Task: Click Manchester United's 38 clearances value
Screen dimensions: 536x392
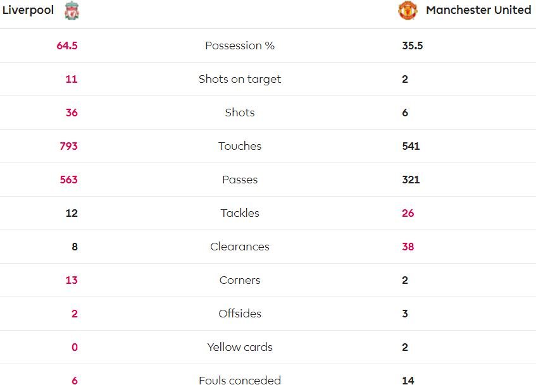Action: [x=408, y=247]
